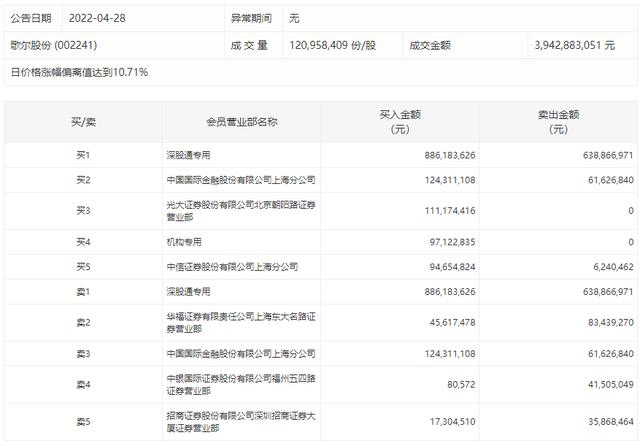Viewport: 640px width, 446px height.
Task: Click the stock name 歌尔股份 (002241)
Action: (x=54, y=45)
